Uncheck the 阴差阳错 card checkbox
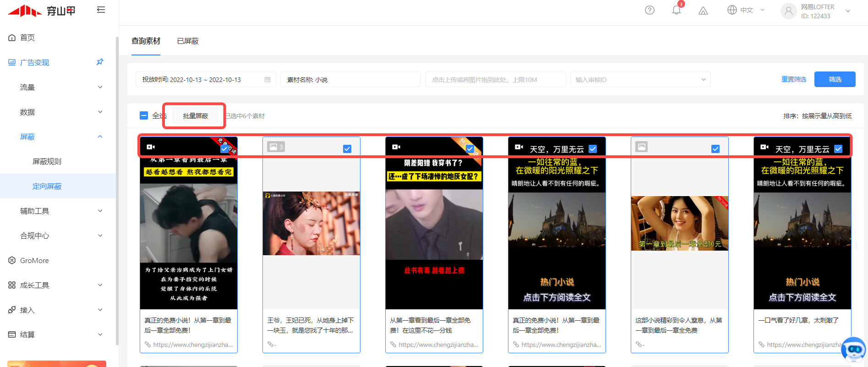Screen dimensions: 868x367 pyautogui.click(x=470, y=149)
